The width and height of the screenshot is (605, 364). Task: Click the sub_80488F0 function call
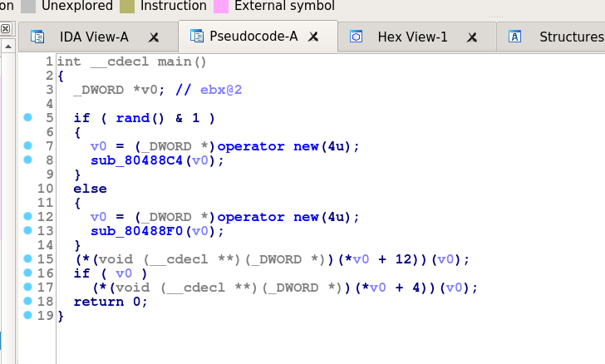point(136,231)
